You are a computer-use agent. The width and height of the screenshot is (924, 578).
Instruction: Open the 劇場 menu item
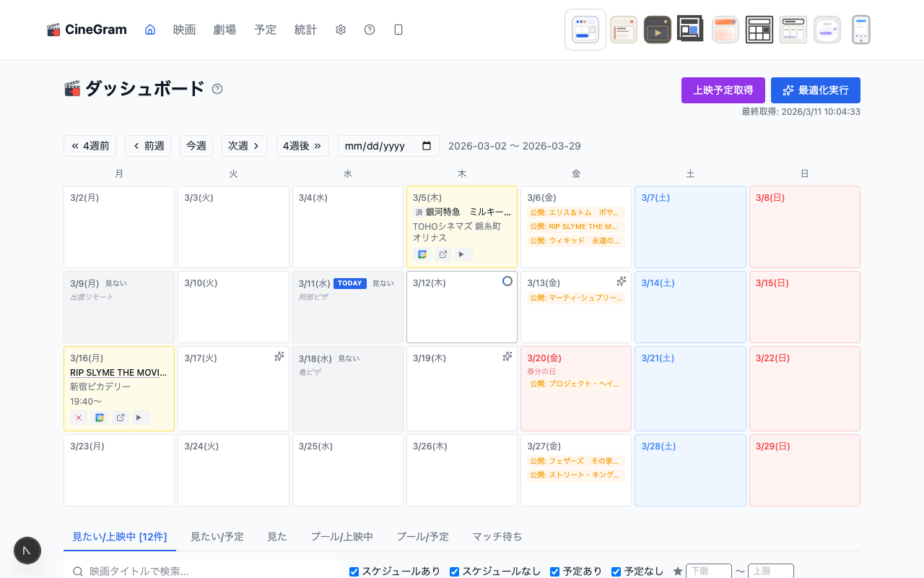(225, 30)
